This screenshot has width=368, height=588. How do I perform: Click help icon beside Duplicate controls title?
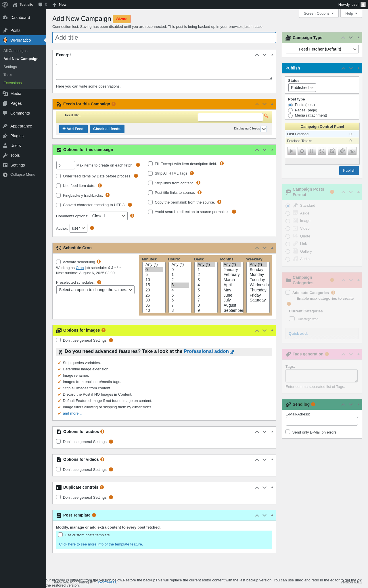coord(102,487)
